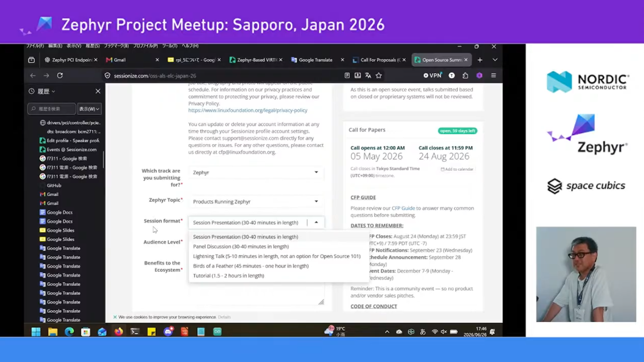
Task: Open Microsoft Edge from the taskbar
Action: click(x=69, y=332)
